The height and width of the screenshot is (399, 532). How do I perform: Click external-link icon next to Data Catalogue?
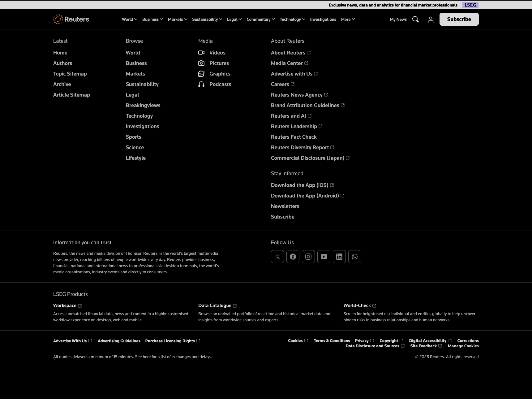click(235, 306)
